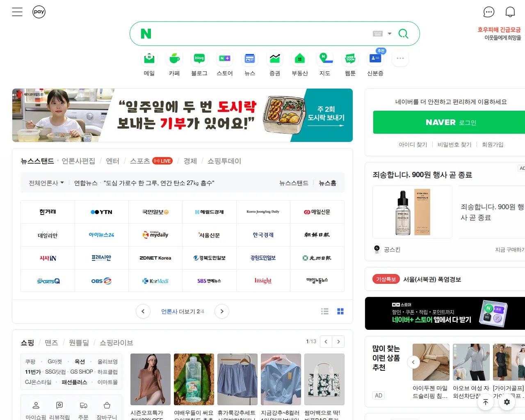Click inside the Naver search field
Screen dimensions: 525x420
point(262,33)
